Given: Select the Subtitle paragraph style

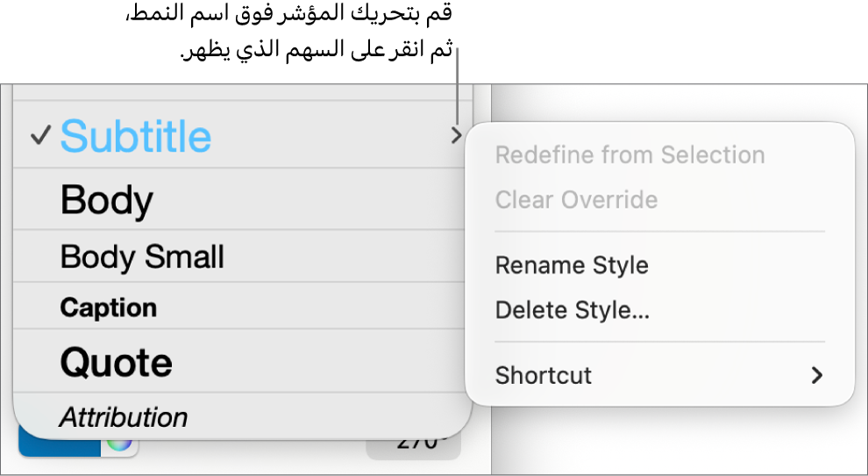Looking at the screenshot, I should [x=136, y=136].
